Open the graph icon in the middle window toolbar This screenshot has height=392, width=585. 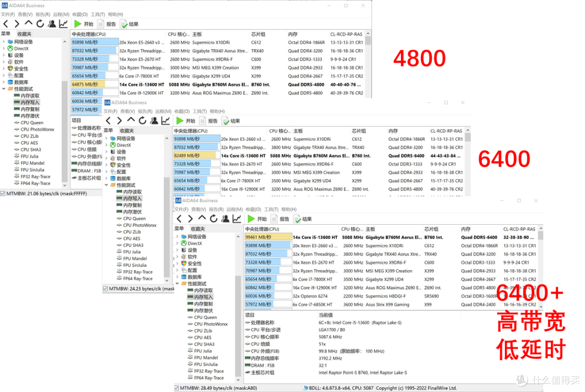coord(166,121)
